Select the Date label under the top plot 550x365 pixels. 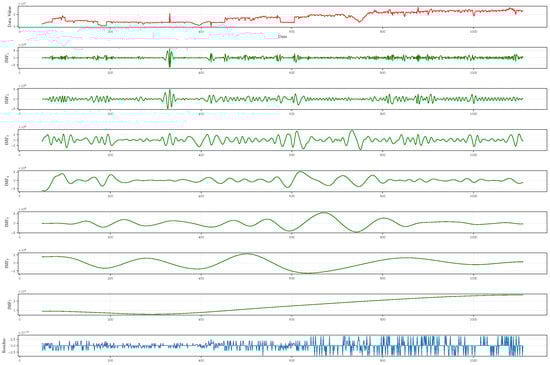282,36
